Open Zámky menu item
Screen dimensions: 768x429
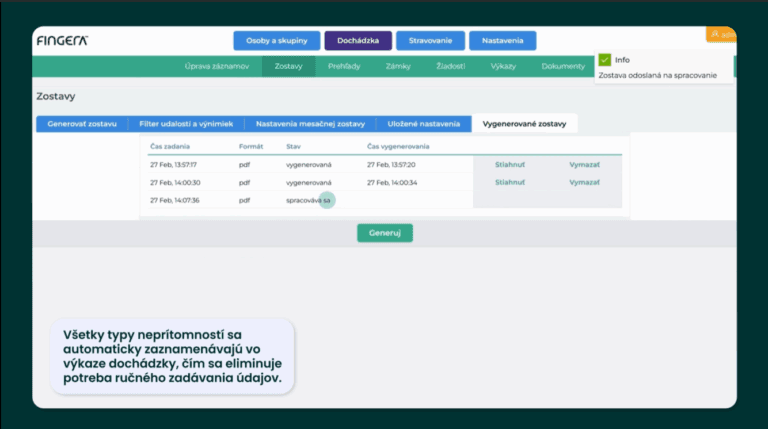398,66
